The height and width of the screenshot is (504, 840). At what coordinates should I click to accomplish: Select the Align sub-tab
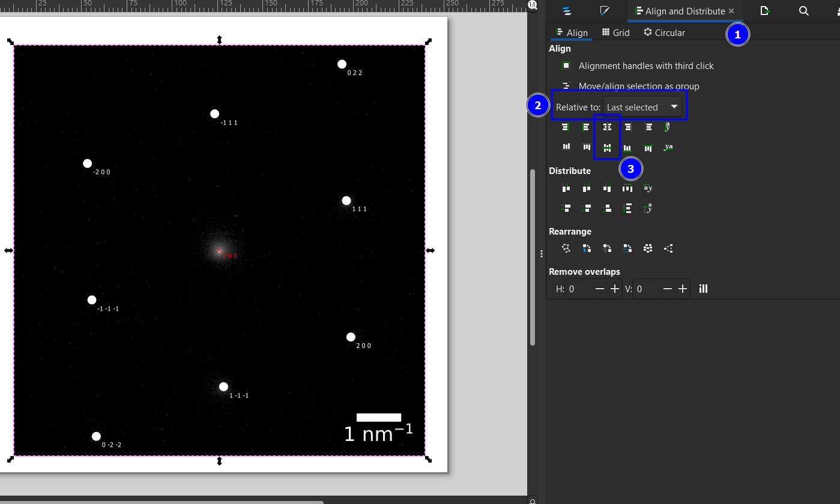click(x=570, y=32)
